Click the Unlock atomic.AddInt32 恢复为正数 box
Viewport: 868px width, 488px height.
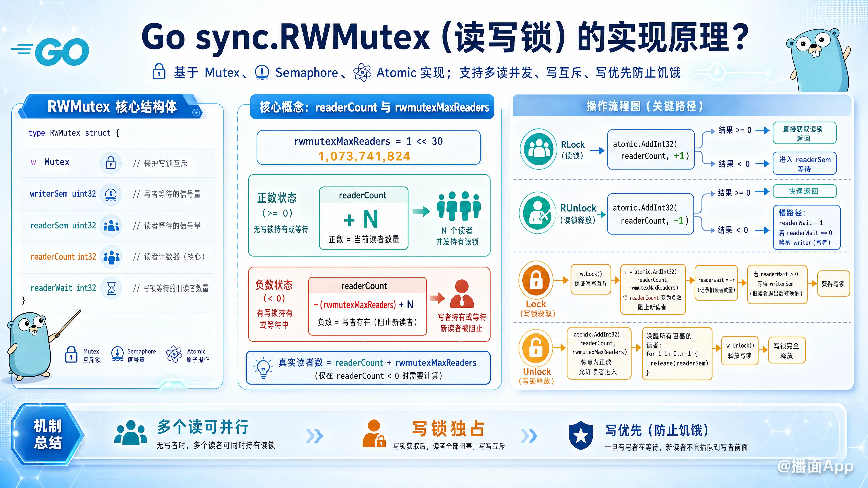tap(599, 353)
